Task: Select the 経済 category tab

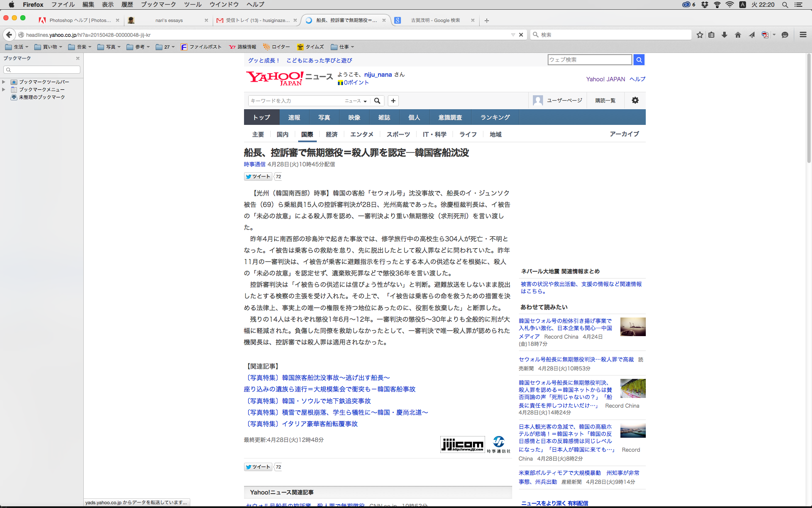Action: click(x=332, y=134)
